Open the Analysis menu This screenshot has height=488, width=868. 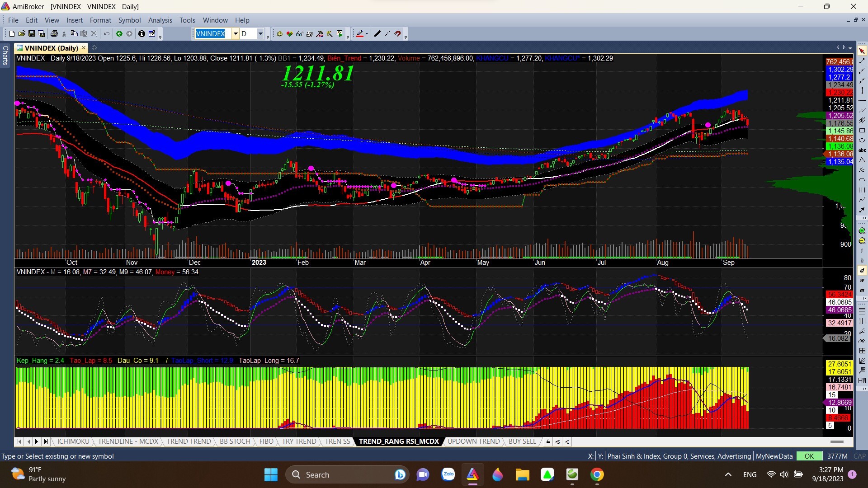pyautogui.click(x=160, y=20)
